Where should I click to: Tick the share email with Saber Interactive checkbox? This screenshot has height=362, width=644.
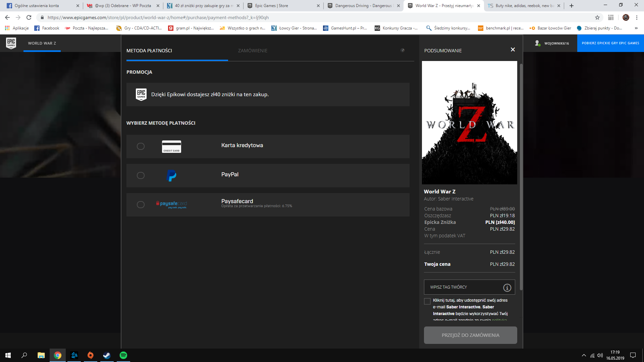(x=427, y=301)
